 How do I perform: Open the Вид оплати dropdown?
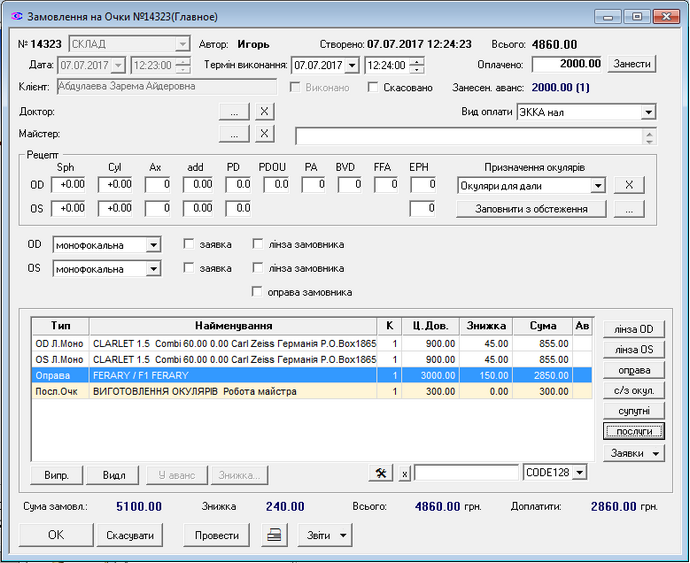(648, 112)
